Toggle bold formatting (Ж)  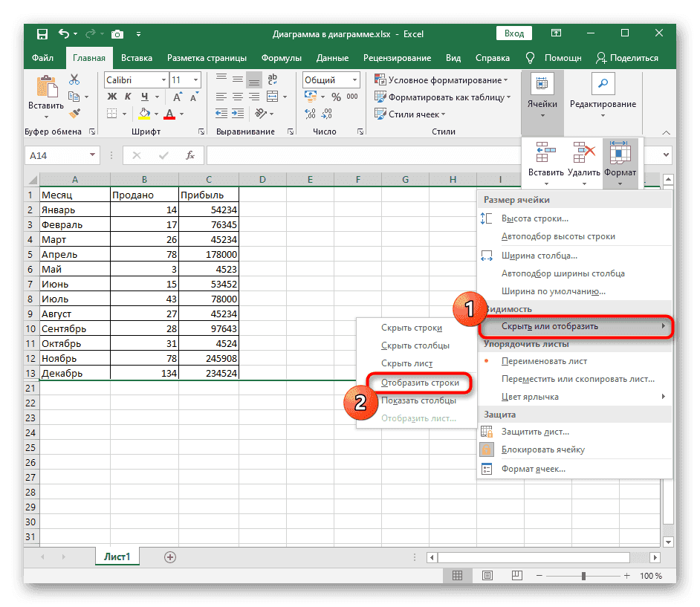tap(112, 97)
